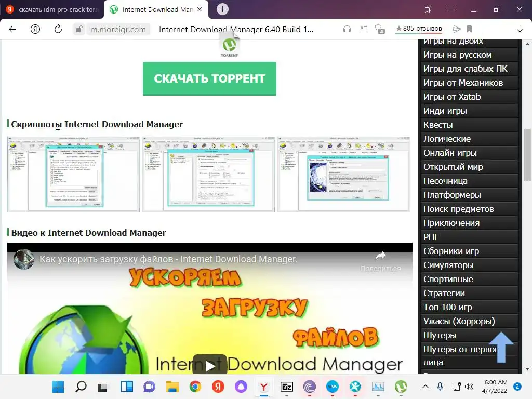This screenshot has width=532, height=399.
Task: Open the 'Топ 100 игр' category
Action: pos(469,307)
